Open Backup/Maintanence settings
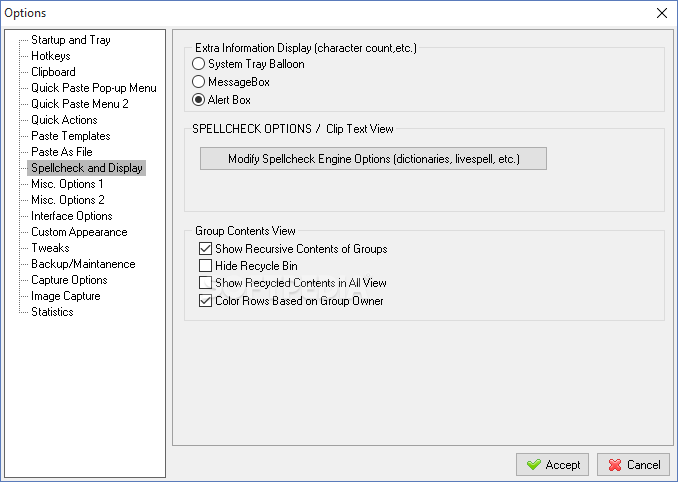The image size is (678, 482). 83,264
